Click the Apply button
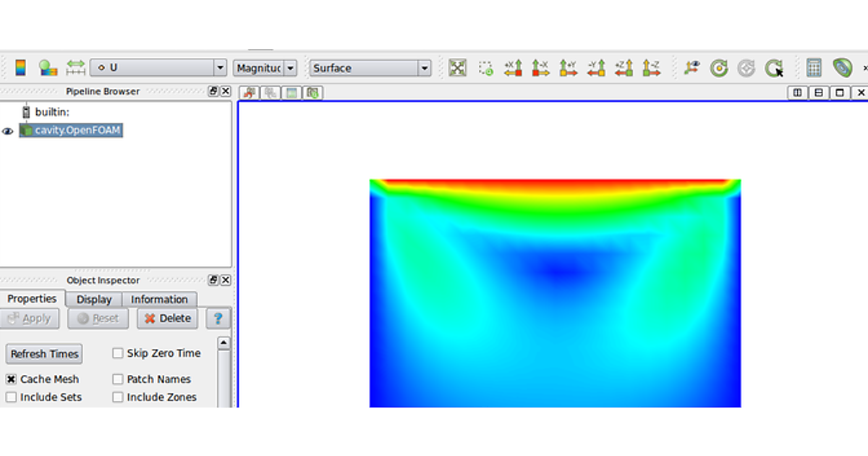 (x=30, y=318)
